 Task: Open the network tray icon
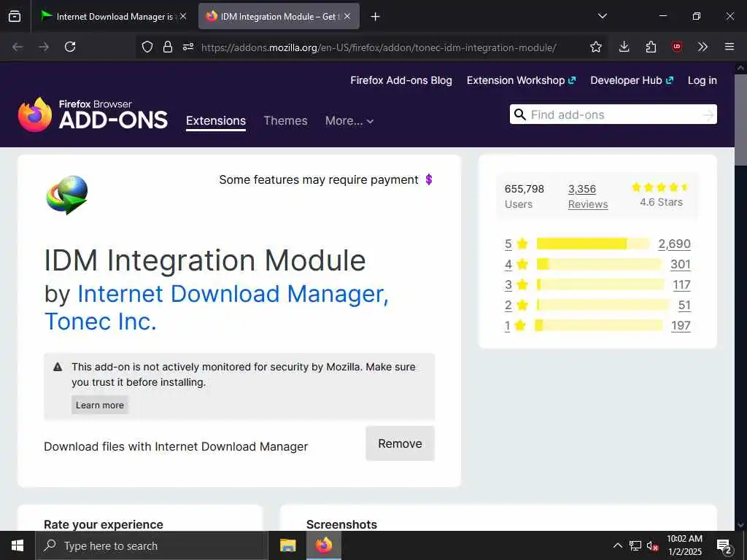pos(635,545)
